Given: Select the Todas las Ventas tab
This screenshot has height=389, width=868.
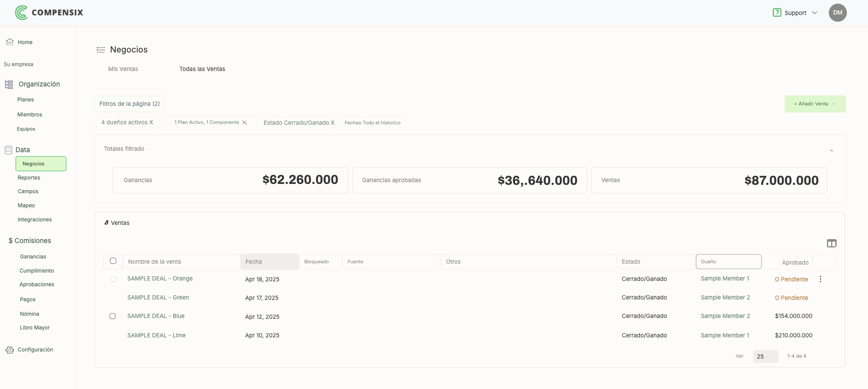Looking at the screenshot, I should coord(202,69).
